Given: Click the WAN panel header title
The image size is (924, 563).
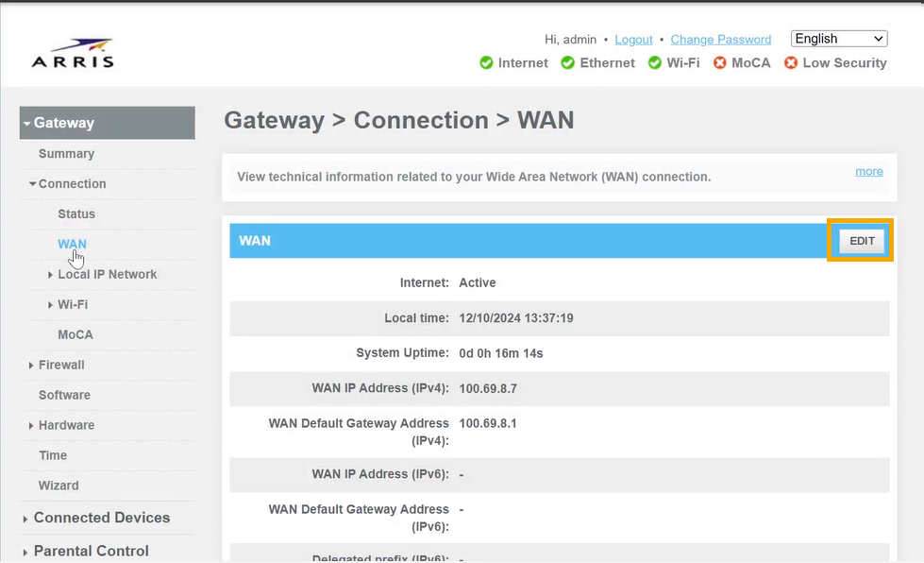Looking at the screenshot, I should coord(255,241).
